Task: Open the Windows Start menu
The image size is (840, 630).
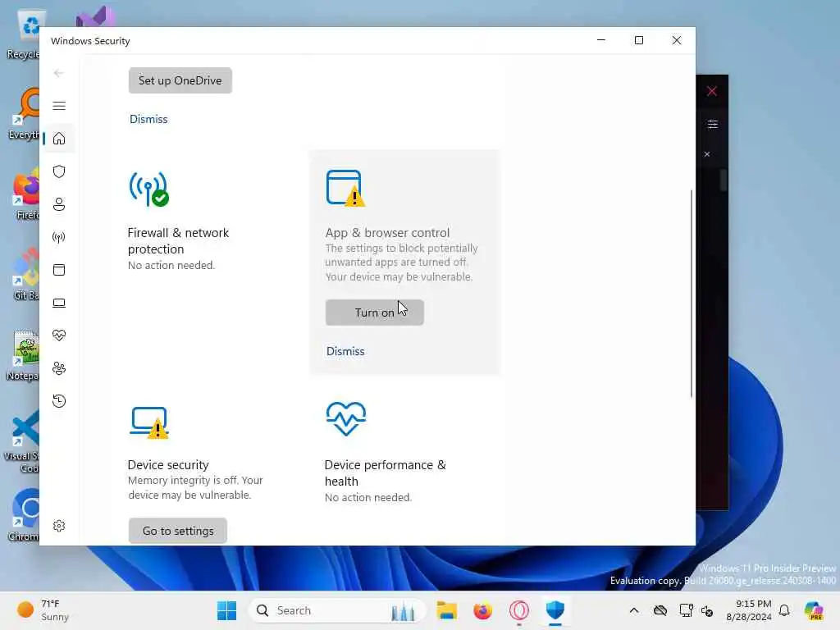Action: [x=227, y=610]
